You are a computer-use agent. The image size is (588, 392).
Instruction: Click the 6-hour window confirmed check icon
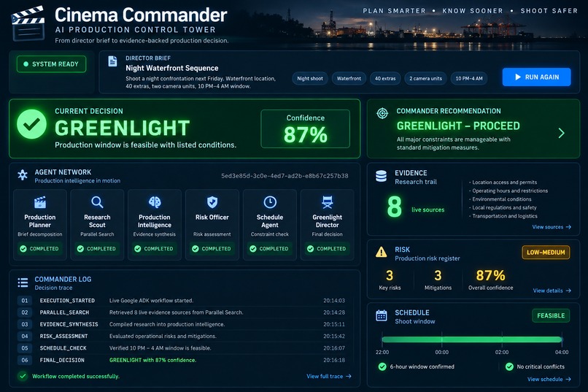point(382,366)
